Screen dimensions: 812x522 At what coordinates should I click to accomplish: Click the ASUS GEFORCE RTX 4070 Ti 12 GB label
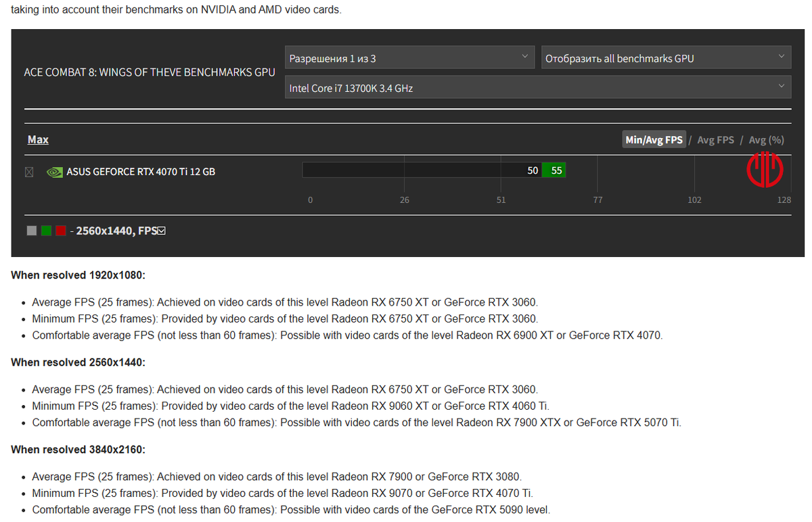tap(141, 172)
